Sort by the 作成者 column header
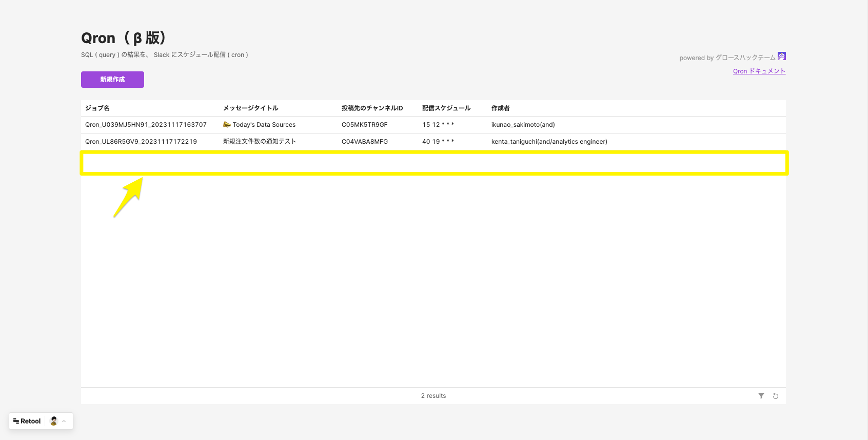 [500, 108]
